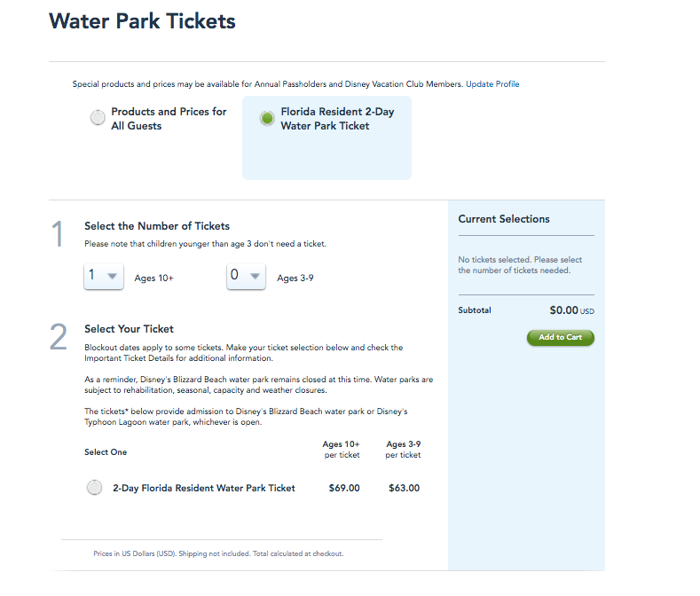Click the $69.00 Ages 10+ price

pyautogui.click(x=343, y=488)
